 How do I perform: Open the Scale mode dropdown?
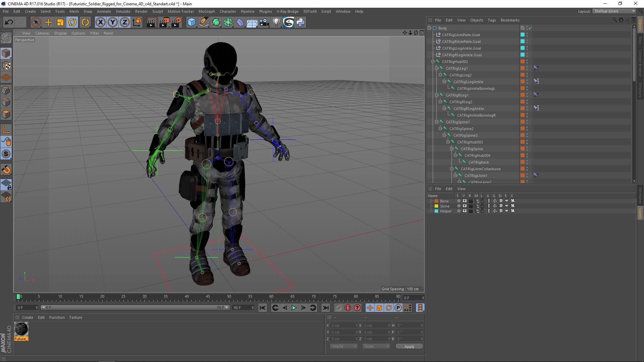pyautogui.click(x=377, y=346)
